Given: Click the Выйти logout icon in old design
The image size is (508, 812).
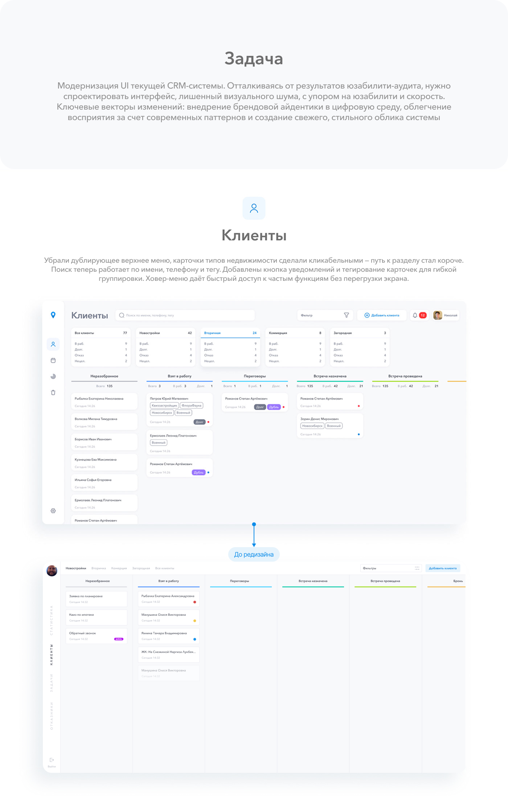Looking at the screenshot, I should pyautogui.click(x=52, y=760).
